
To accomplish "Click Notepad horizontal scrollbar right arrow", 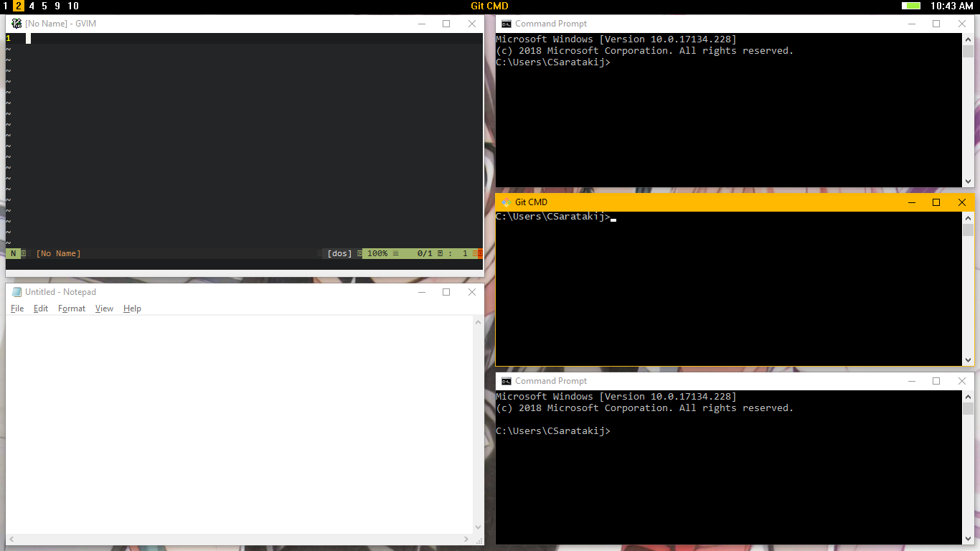I will [468, 539].
